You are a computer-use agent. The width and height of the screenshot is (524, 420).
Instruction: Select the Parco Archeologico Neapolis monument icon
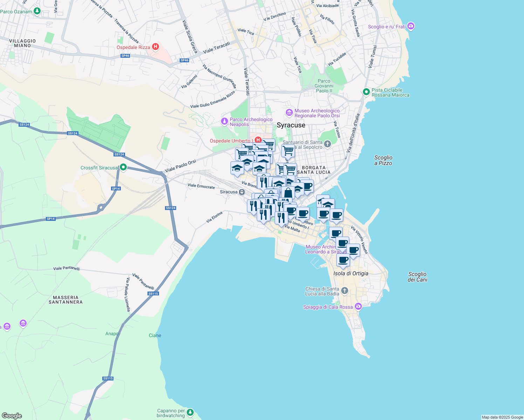tap(225, 121)
